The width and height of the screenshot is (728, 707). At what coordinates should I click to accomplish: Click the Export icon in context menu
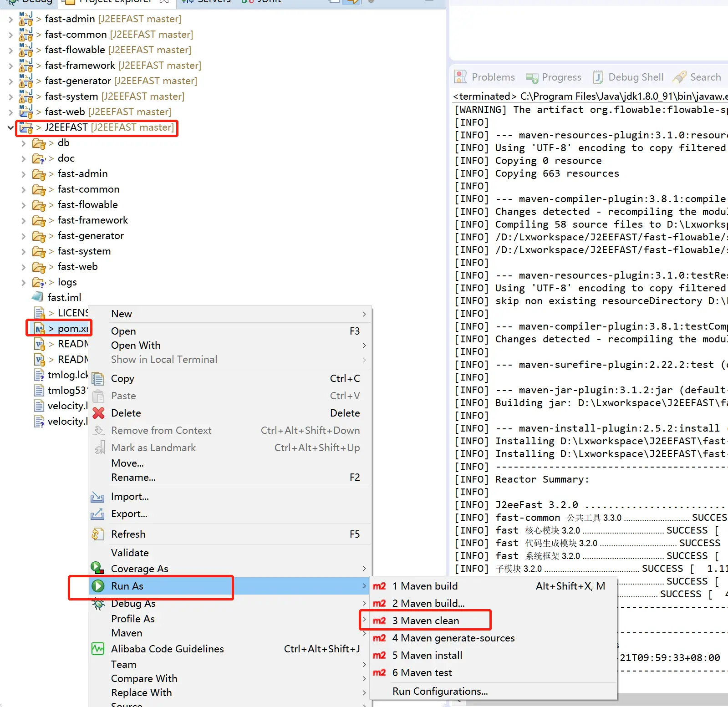click(97, 514)
